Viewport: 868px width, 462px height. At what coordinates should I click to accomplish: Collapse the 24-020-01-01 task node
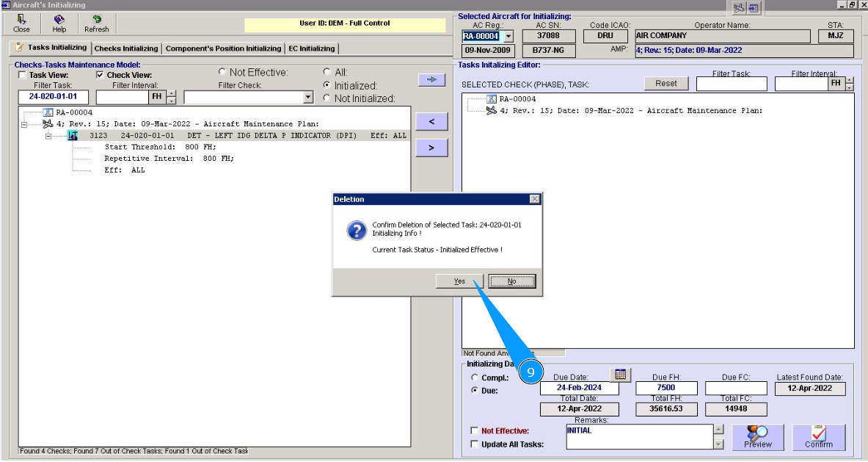(x=48, y=136)
